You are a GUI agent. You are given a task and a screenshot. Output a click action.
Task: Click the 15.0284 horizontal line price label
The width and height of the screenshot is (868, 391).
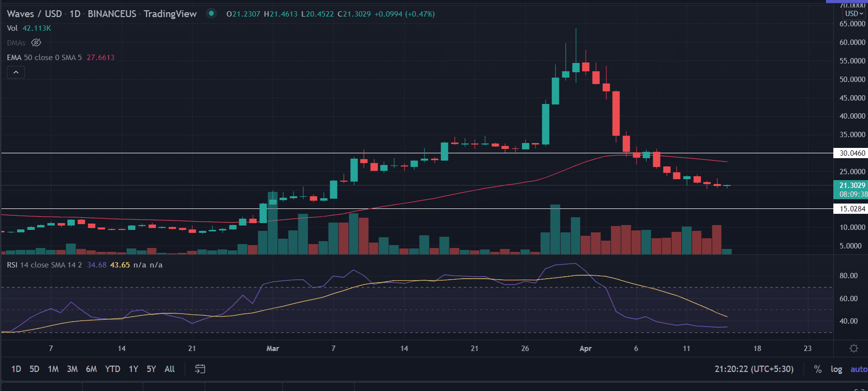(851, 209)
